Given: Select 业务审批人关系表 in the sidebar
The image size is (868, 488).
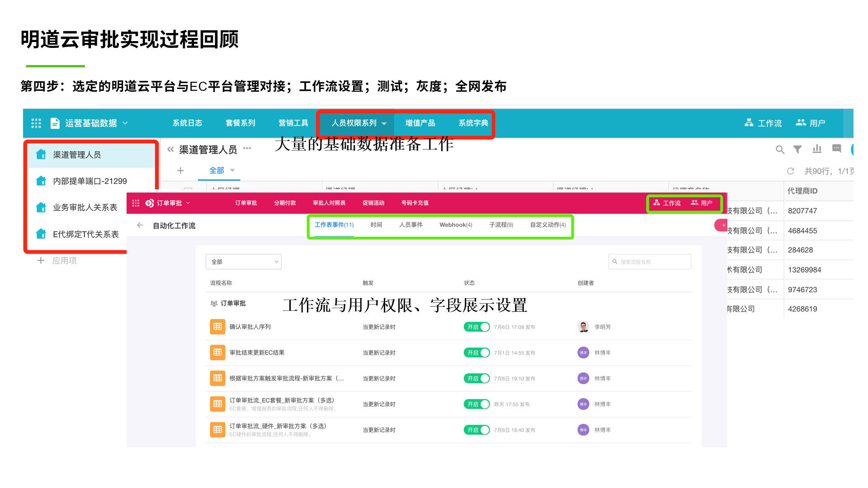Looking at the screenshot, I should [85, 207].
